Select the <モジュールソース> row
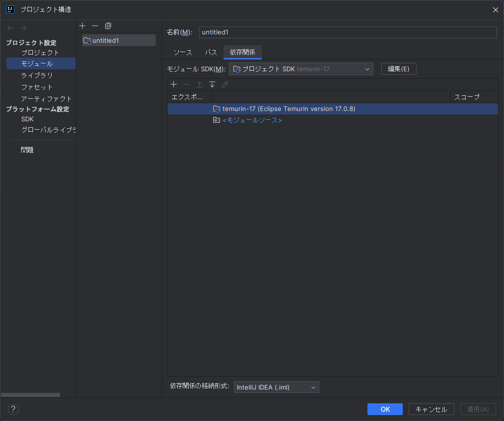 tap(333, 120)
